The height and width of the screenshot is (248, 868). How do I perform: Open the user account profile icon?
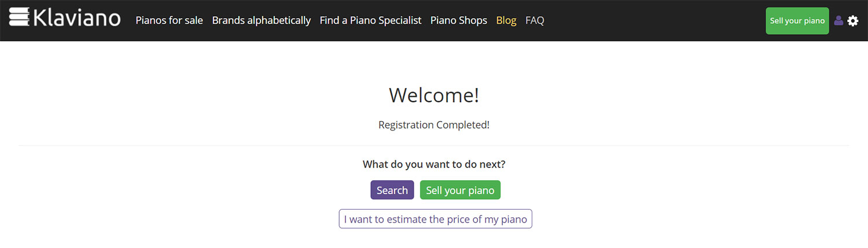838,21
